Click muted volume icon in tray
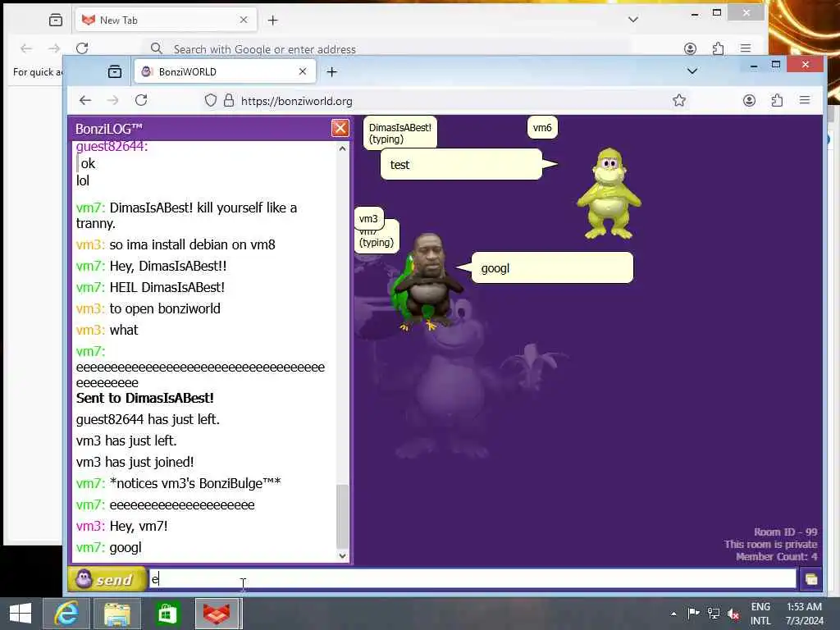Viewport: 840px width, 630px height. (733, 614)
